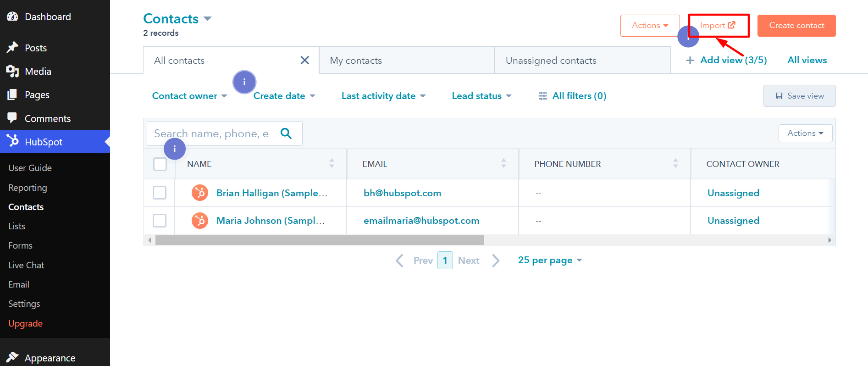The image size is (868, 366).
Task: Sort by PHONE NUMBER column arrows
Action: click(675, 163)
